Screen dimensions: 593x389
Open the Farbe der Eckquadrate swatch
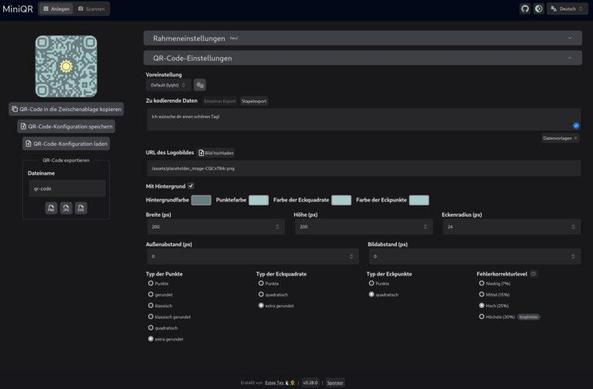341,200
